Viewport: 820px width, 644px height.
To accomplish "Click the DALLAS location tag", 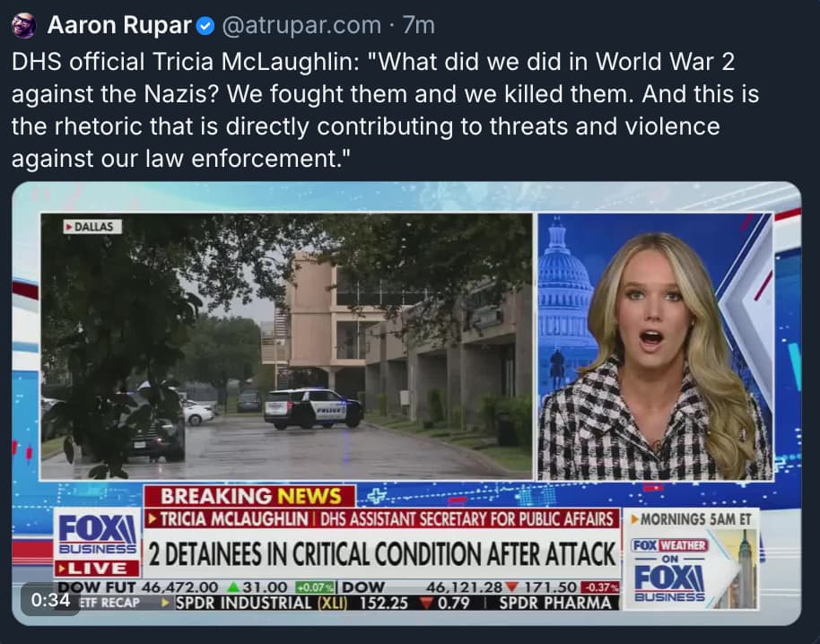I will [92, 227].
